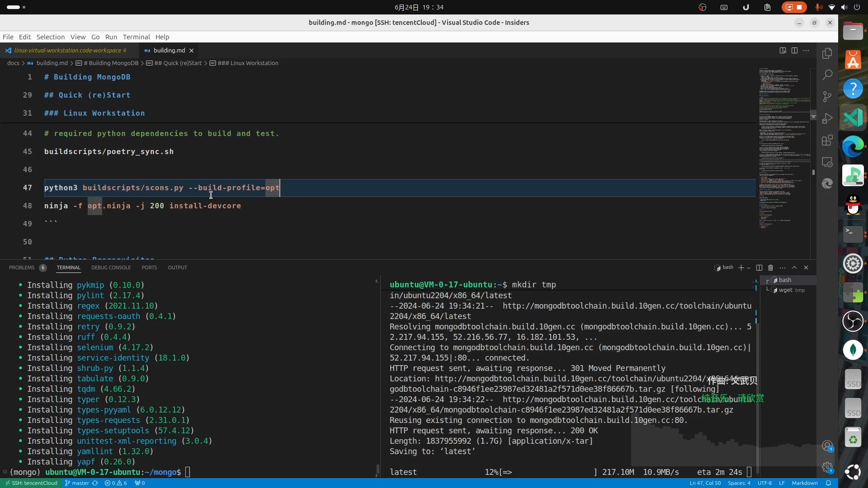Open editor more actions menu

(x=806, y=50)
